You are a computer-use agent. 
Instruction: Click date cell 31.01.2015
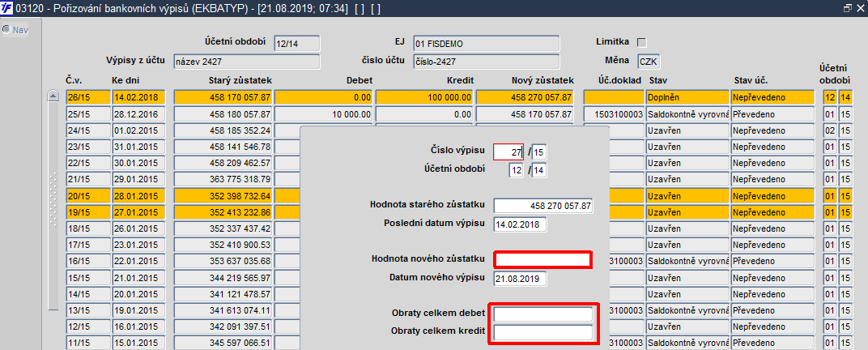(x=138, y=147)
